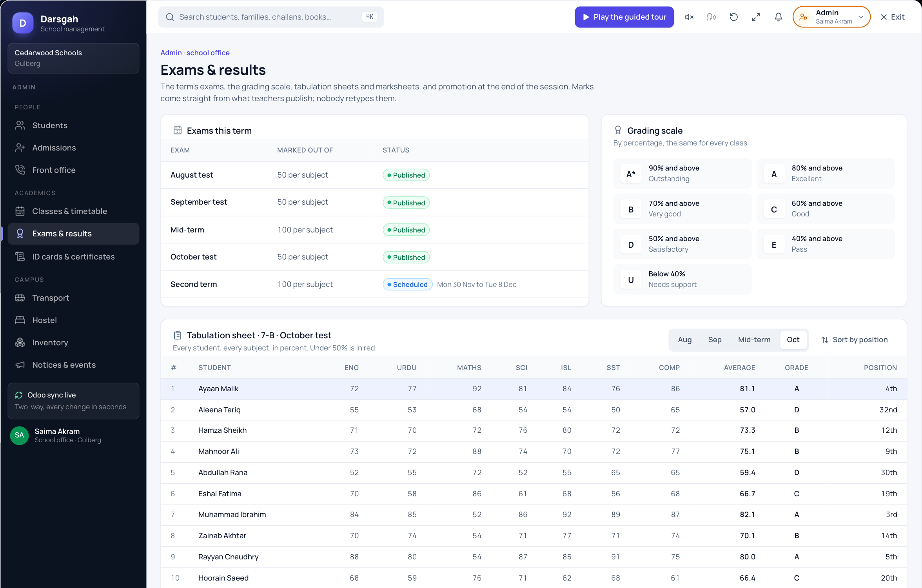Toggle the voice narration icon
Viewport: 922px width, 588px height.
click(x=711, y=17)
